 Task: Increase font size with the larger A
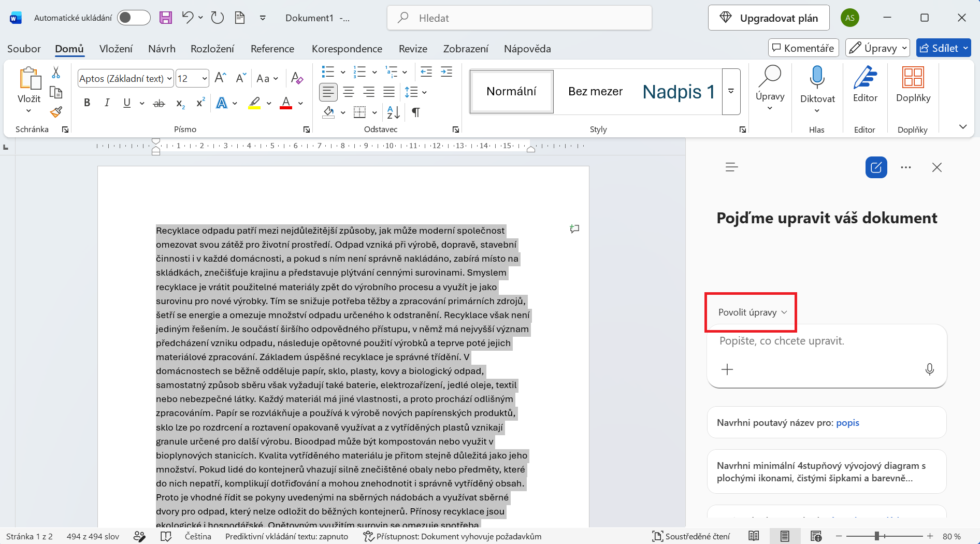[x=221, y=78]
